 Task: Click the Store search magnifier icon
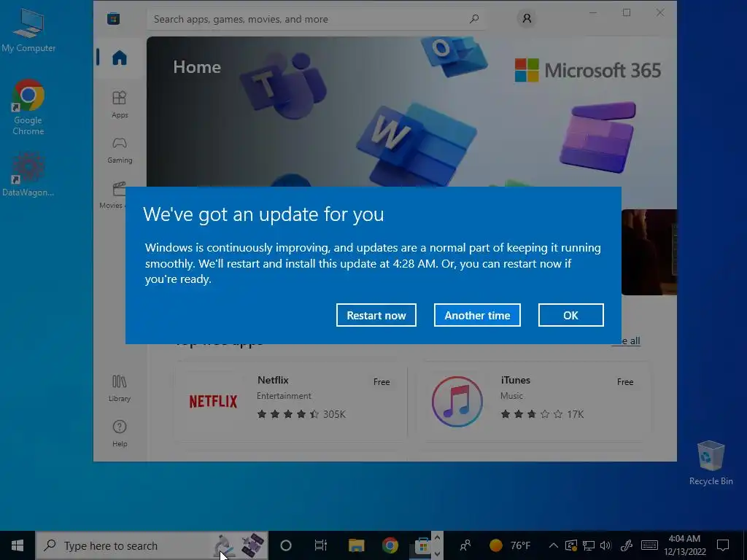(474, 19)
